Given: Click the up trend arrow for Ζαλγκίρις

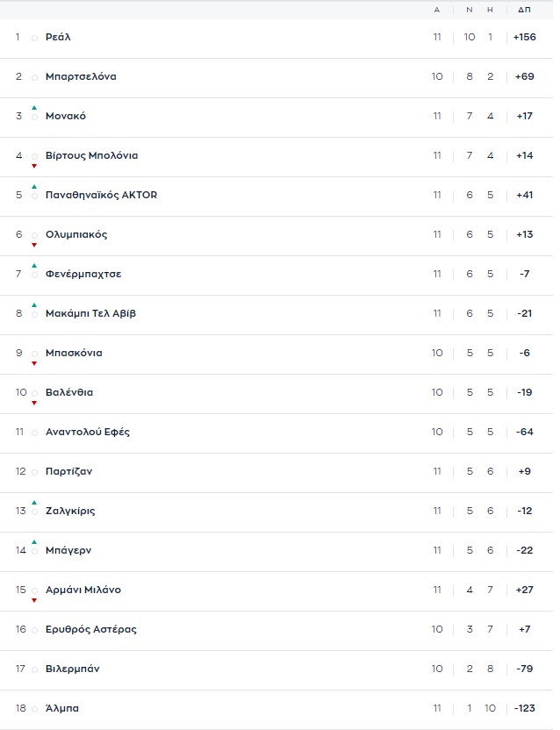Looking at the screenshot, I should click(34, 503).
